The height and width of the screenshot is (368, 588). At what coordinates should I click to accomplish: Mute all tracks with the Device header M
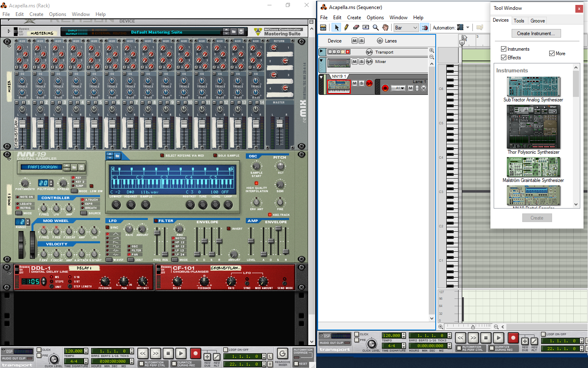tap(354, 41)
